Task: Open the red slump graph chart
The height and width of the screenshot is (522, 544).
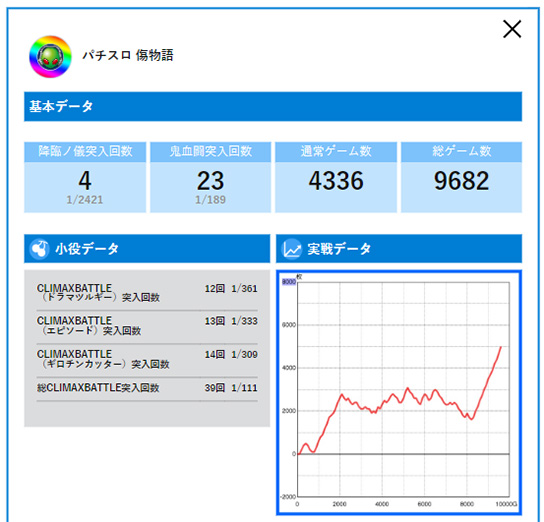Action: click(x=399, y=393)
